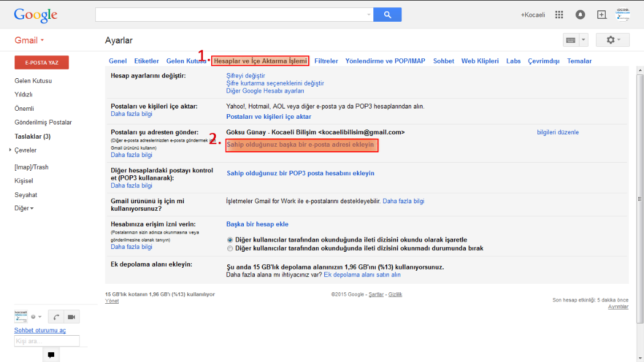Click Ayrıntılar account activity link
The width and height of the screenshot is (644, 362).
click(x=618, y=307)
